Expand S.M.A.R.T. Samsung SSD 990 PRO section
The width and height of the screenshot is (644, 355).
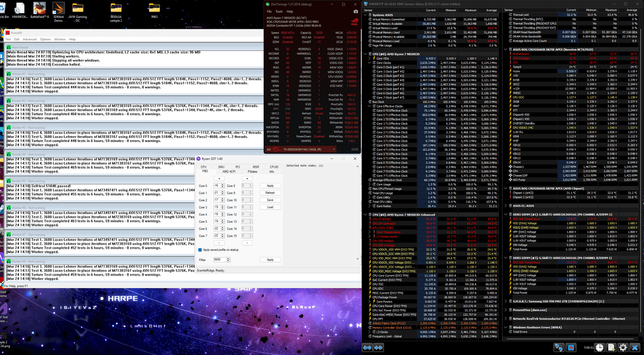tap(506, 301)
